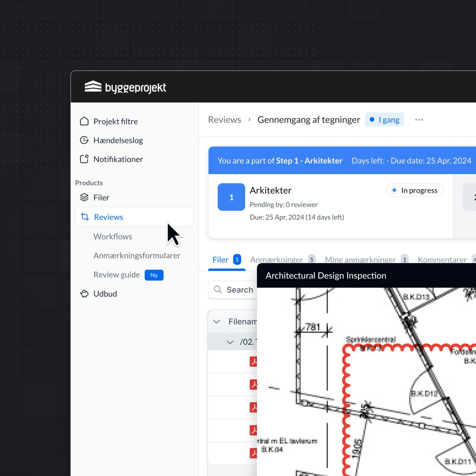Collapse the Filename column chevron
Image resolution: width=476 pixels, height=476 pixels.
click(216, 322)
